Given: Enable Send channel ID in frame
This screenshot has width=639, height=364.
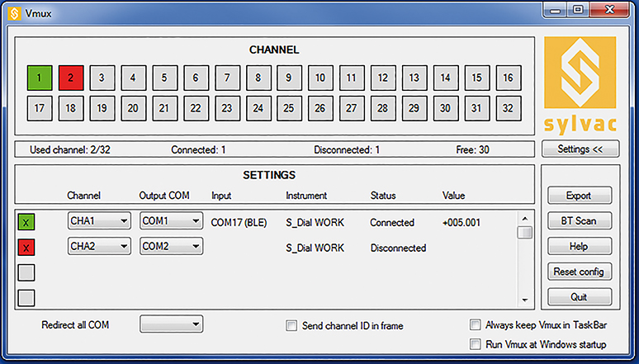Looking at the screenshot, I should coord(291,326).
